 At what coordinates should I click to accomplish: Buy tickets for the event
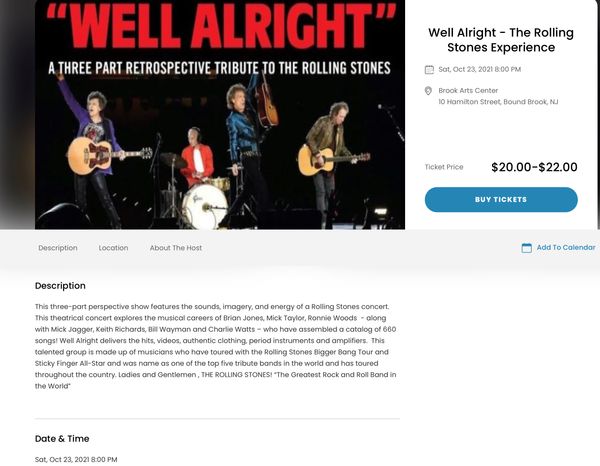501,200
